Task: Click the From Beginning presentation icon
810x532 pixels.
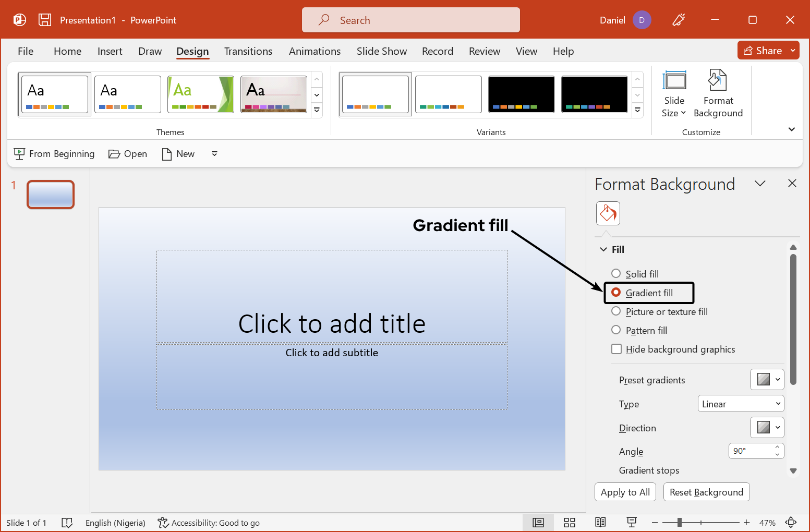Action: coord(19,154)
